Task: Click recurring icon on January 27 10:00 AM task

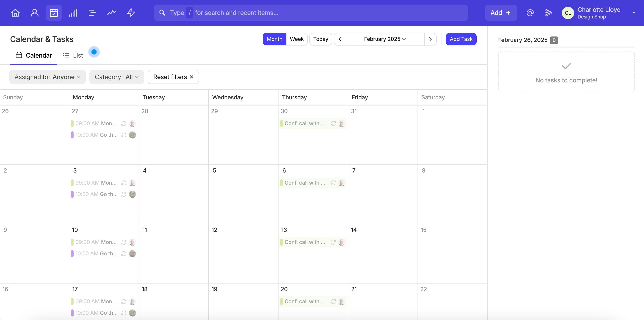Action: coord(124,135)
